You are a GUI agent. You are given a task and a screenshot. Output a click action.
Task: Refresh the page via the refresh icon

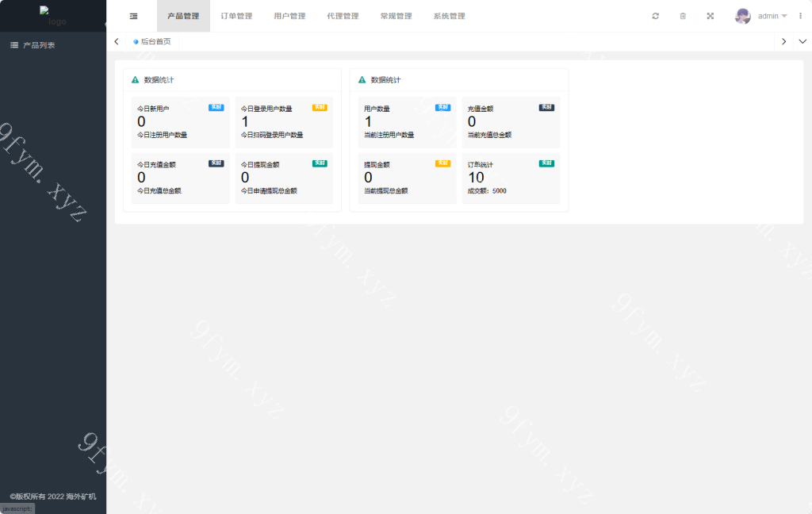(656, 16)
